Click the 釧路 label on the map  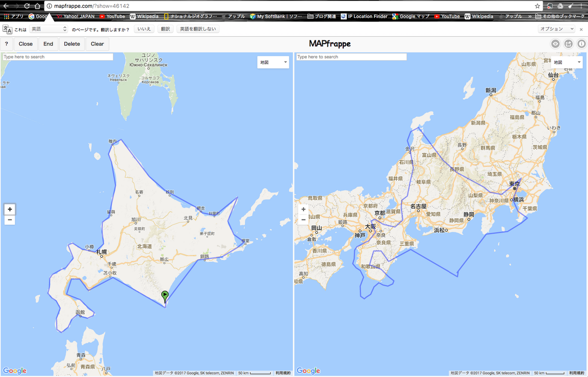[204, 256]
